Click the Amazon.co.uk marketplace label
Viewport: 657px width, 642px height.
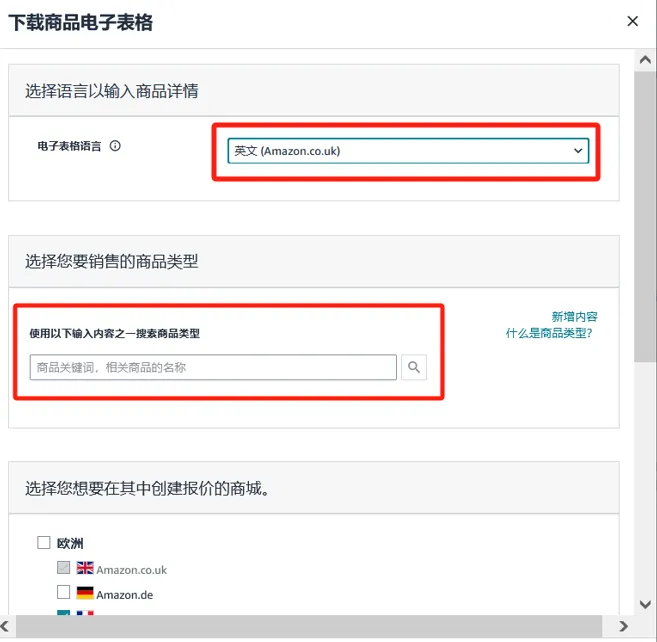coord(131,570)
